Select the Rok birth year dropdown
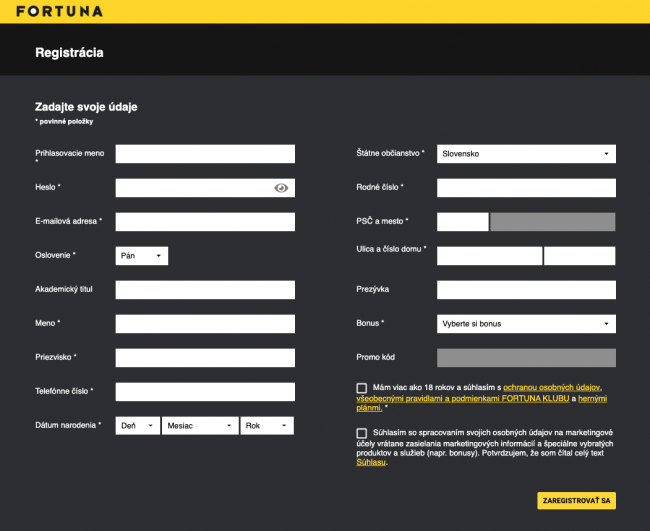 (x=267, y=426)
